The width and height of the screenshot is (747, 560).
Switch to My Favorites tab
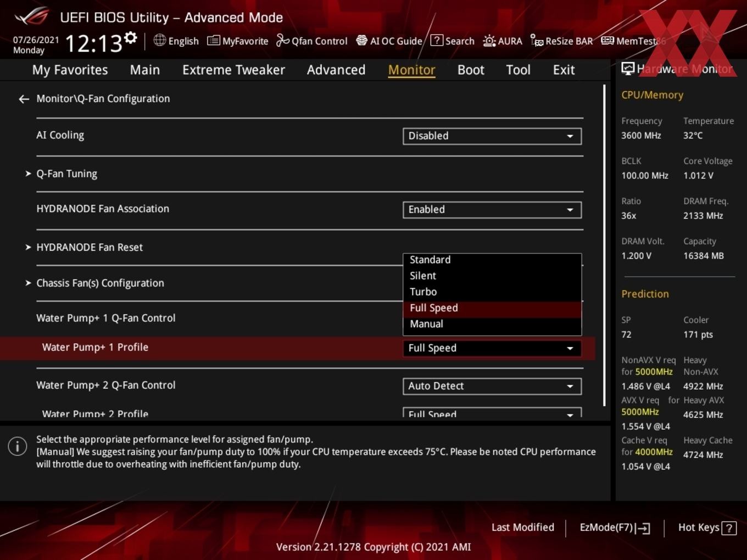pyautogui.click(x=70, y=70)
